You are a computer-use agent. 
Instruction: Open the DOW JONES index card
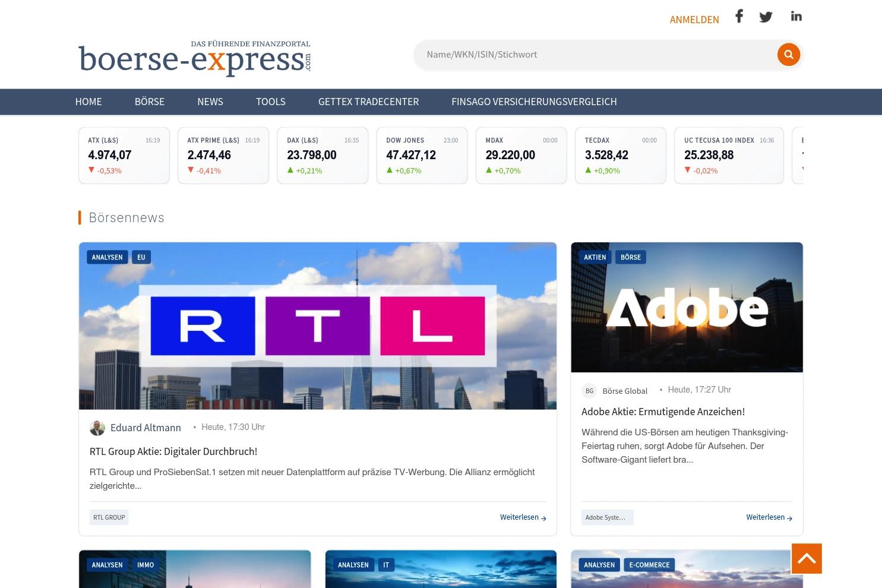422,156
